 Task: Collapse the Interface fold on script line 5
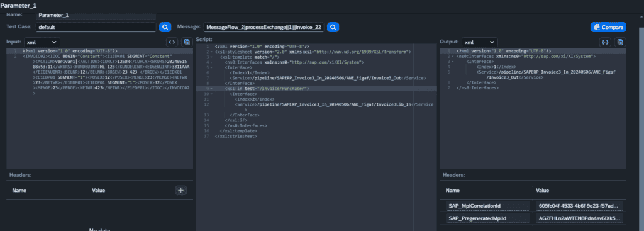click(x=211, y=67)
